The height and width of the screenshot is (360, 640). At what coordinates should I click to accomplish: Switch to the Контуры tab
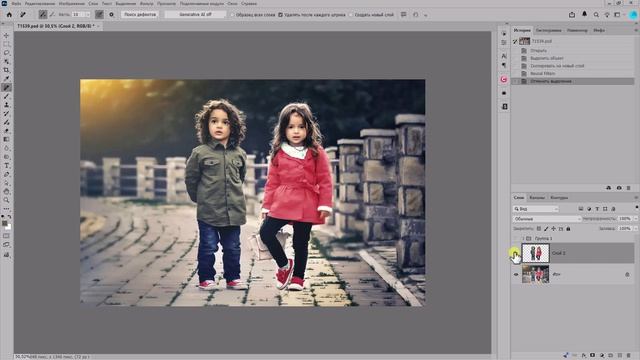click(x=559, y=198)
